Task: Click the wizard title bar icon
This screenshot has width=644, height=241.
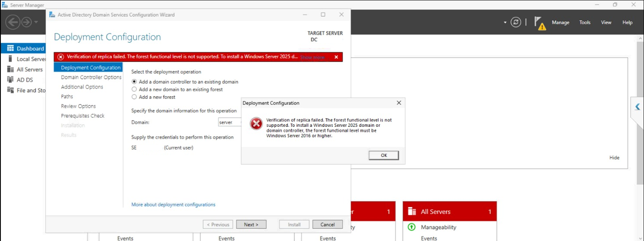Action: 52,14
